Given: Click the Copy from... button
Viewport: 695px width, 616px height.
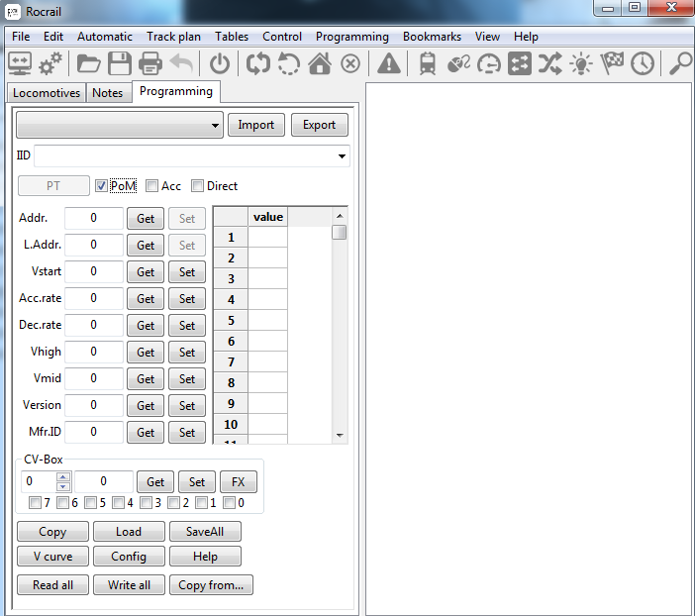Looking at the screenshot, I should [211, 585].
